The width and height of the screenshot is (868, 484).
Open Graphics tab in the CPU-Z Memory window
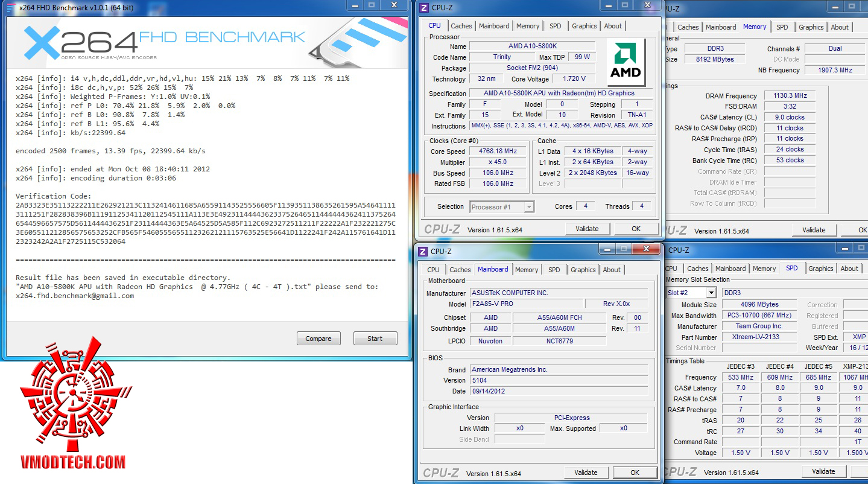point(811,27)
